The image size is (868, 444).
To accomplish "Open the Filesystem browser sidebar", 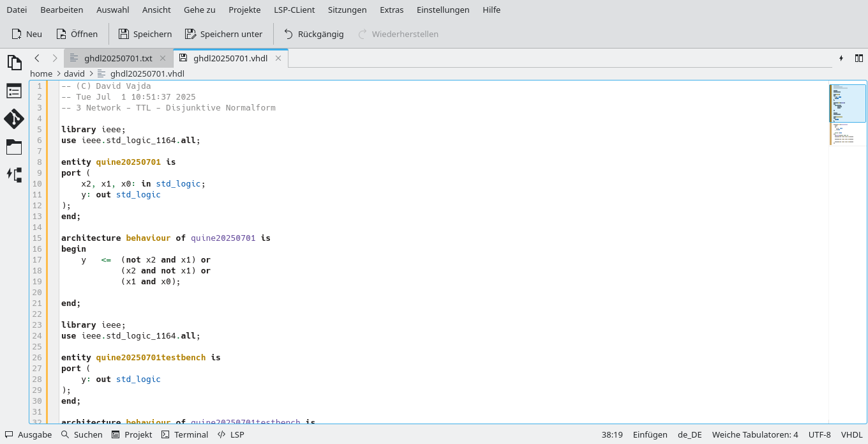I will [x=14, y=147].
